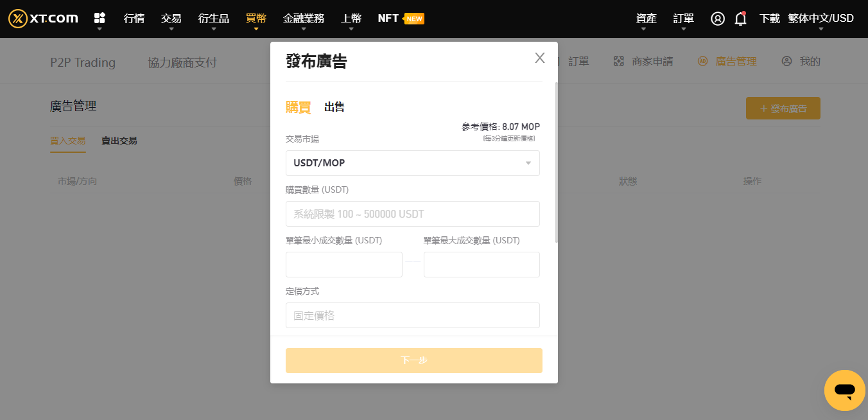Viewport: 868px width, 420px height.
Task: Open the 行情 menu item
Action: point(134,19)
